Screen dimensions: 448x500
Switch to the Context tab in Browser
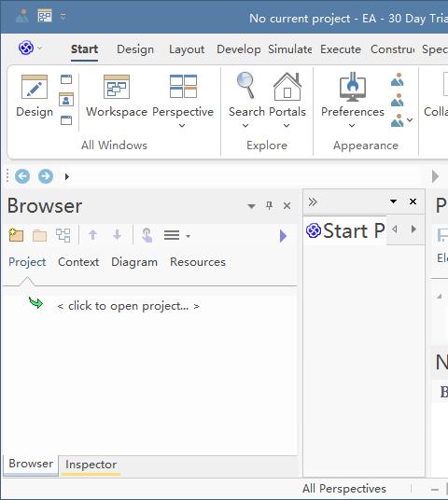[78, 262]
